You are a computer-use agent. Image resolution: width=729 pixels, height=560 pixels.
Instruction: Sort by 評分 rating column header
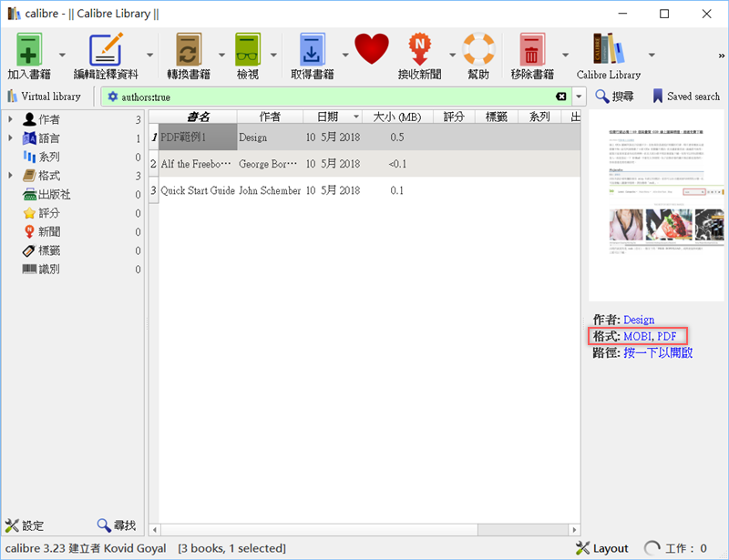(x=454, y=117)
